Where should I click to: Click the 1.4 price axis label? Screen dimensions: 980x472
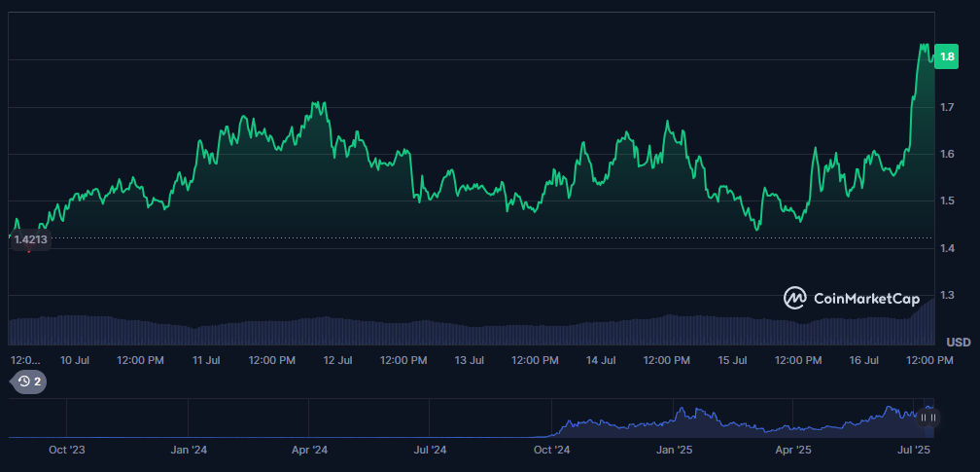[947, 248]
